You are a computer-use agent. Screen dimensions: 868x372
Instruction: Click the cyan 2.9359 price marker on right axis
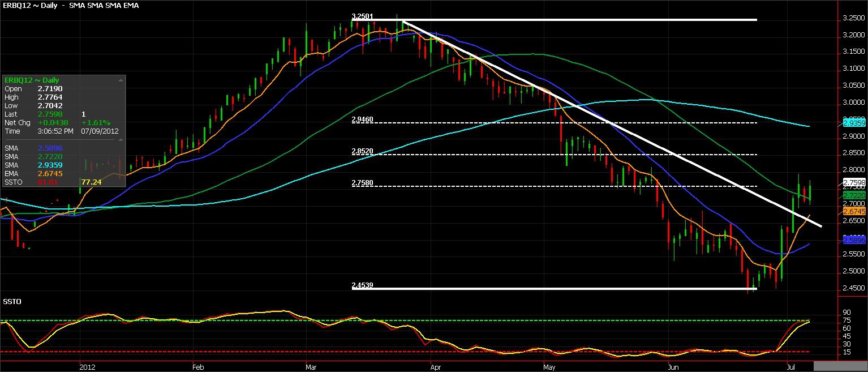pyautogui.click(x=854, y=122)
